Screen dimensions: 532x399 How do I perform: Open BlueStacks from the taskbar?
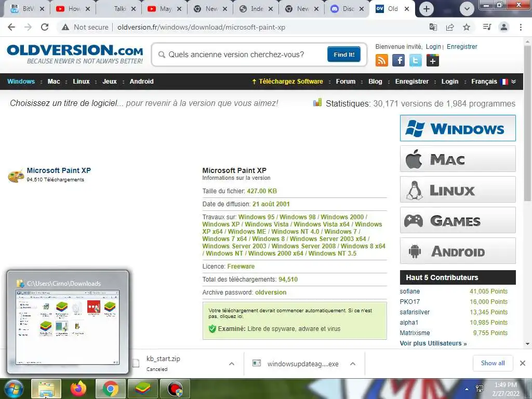(x=143, y=389)
